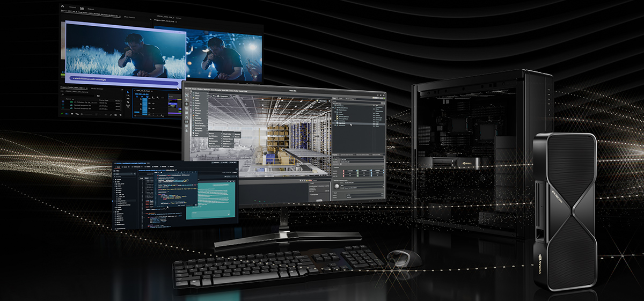Switch to the Export tab in Premiere
Viewport: 644px width, 301px height.
coord(91,9)
